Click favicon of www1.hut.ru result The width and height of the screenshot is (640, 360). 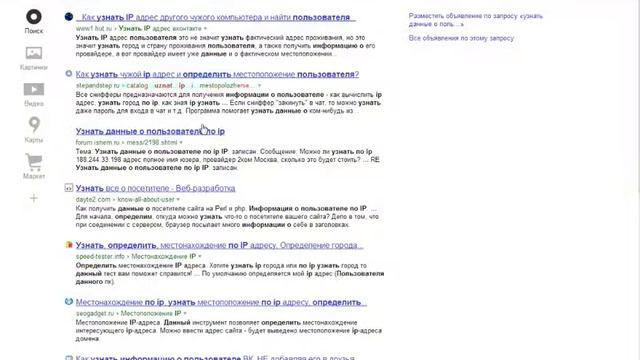point(69,17)
